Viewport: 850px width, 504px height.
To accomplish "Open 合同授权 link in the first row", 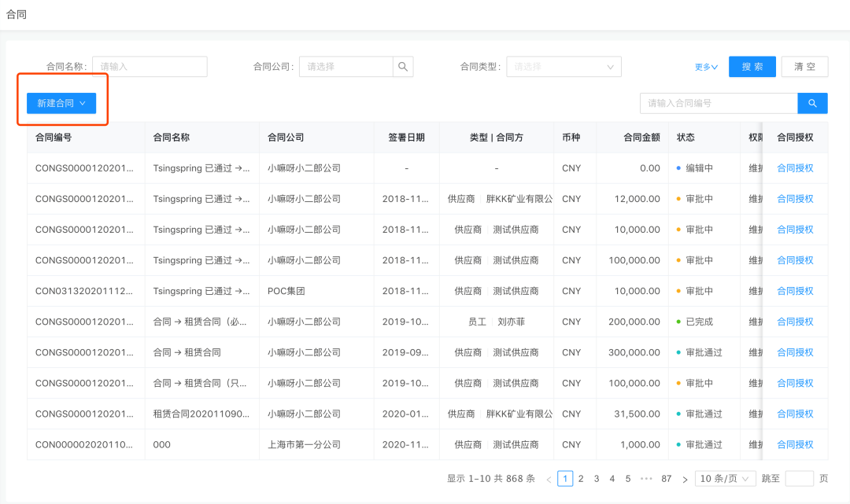I will click(x=795, y=168).
